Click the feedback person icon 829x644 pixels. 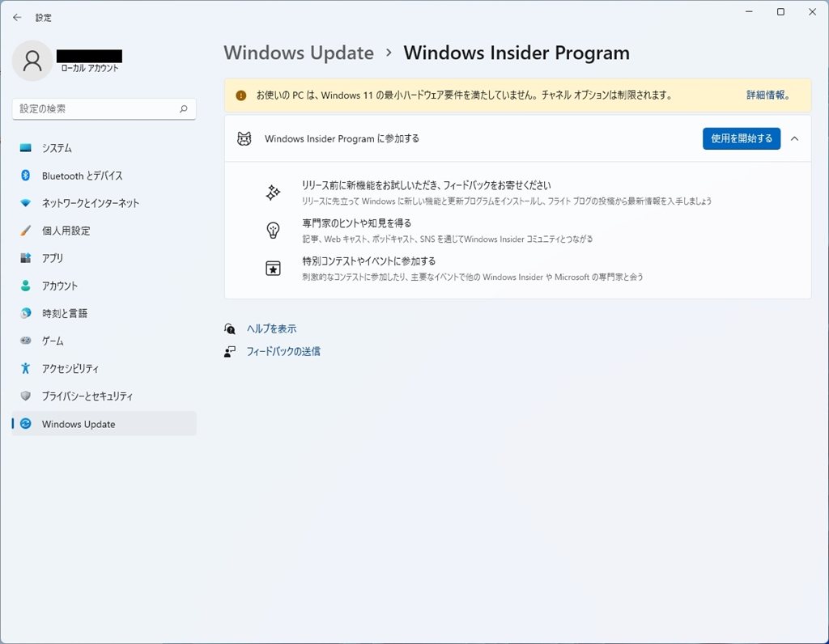coord(229,351)
